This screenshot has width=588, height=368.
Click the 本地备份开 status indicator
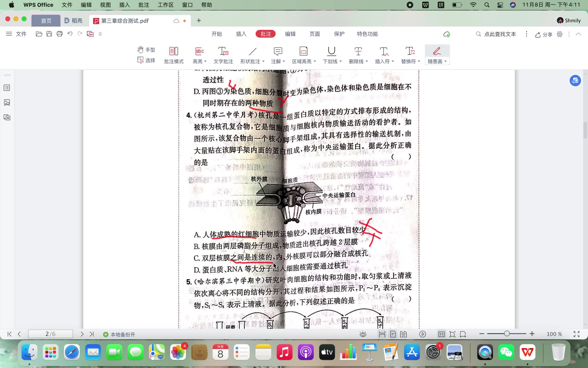pyautogui.click(x=119, y=334)
